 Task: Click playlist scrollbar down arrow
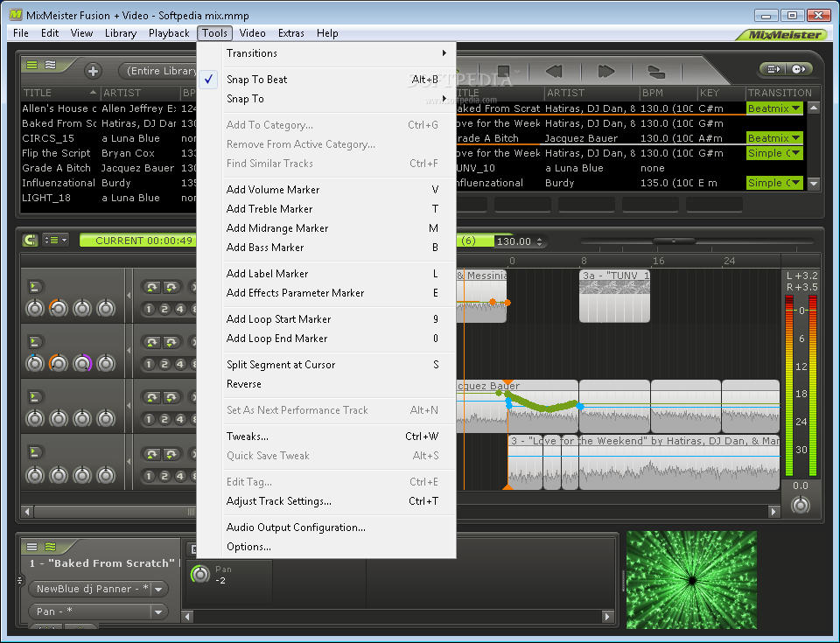pyautogui.click(x=814, y=183)
